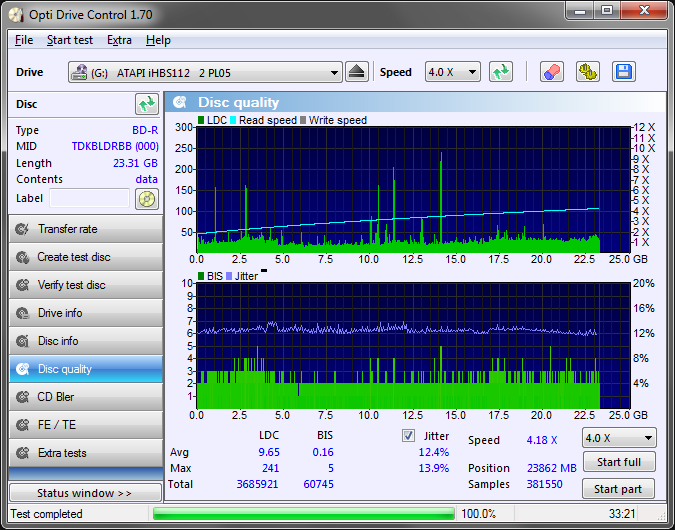The image size is (675, 530).
Task: Click the disc Type value BD-R
Action: pyautogui.click(x=145, y=130)
